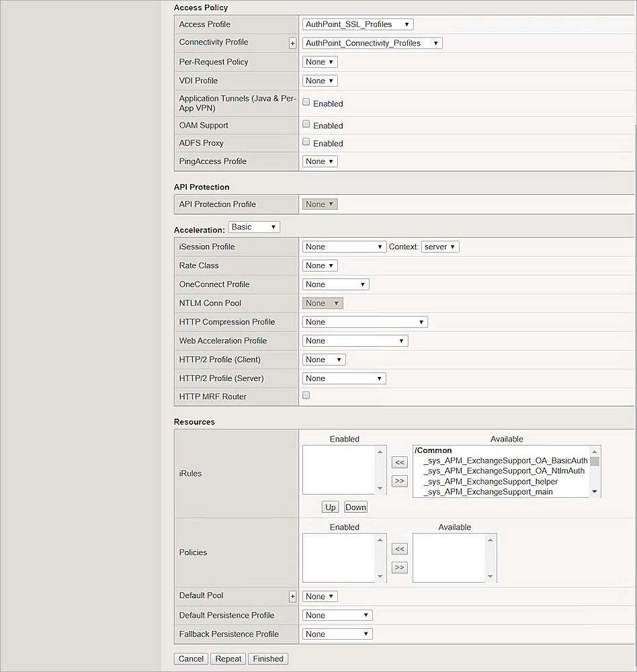The width and height of the screenshot is (637, 672).
Task: Cancel the virtual server configuration
Action: tap(190, 659)
